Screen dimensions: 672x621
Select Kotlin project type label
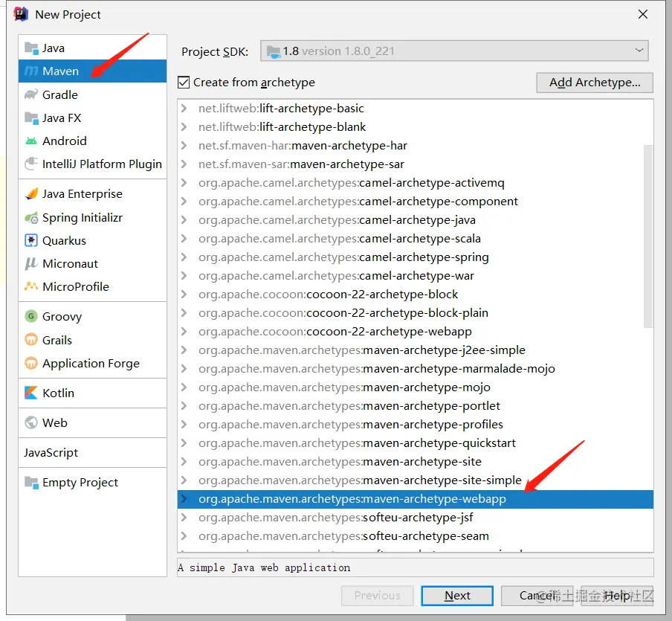tap(58, 393)
